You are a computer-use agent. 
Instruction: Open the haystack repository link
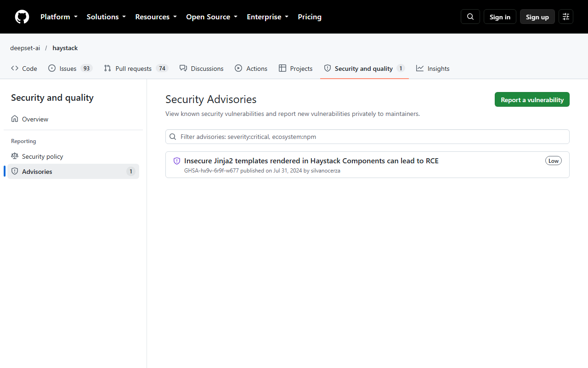[65, 48]
